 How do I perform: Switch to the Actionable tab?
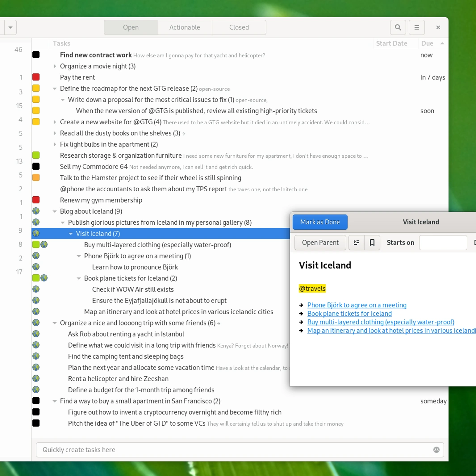tap(185, 27)
